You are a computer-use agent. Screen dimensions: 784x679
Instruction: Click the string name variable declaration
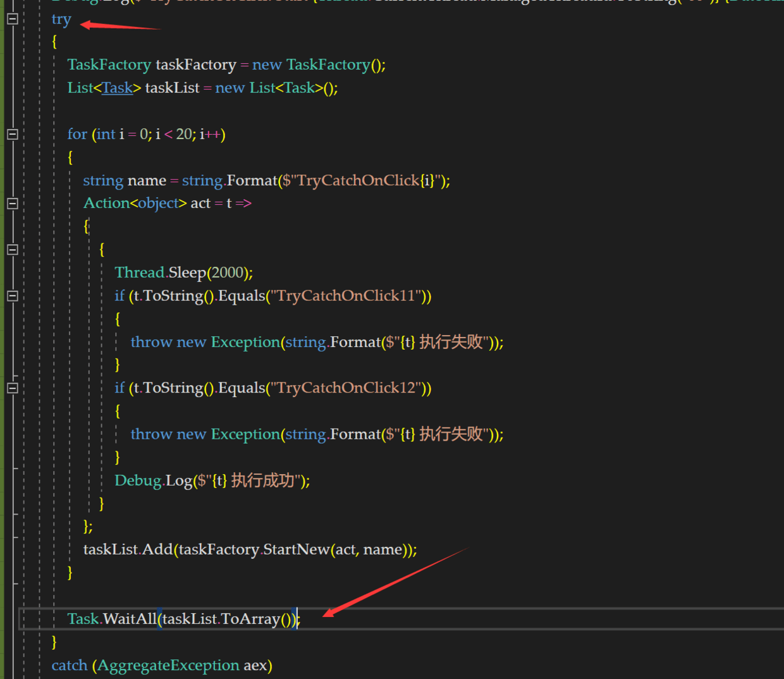tap(147, 181)
